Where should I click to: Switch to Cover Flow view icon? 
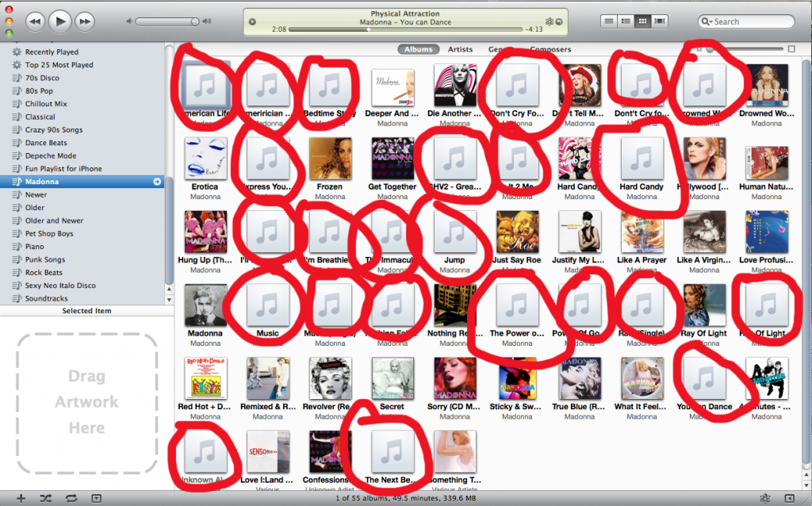pyautogui.click(x=659, y=21)
